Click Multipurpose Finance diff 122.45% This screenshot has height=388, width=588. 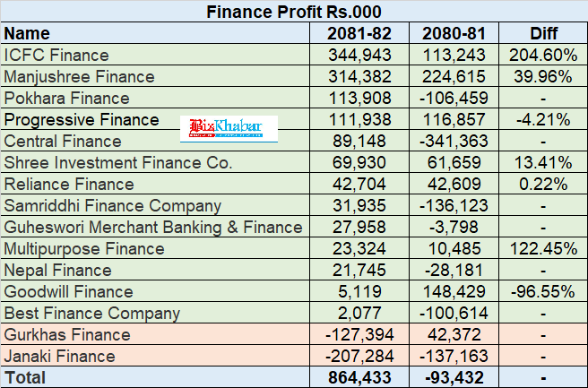click(543, 248)
